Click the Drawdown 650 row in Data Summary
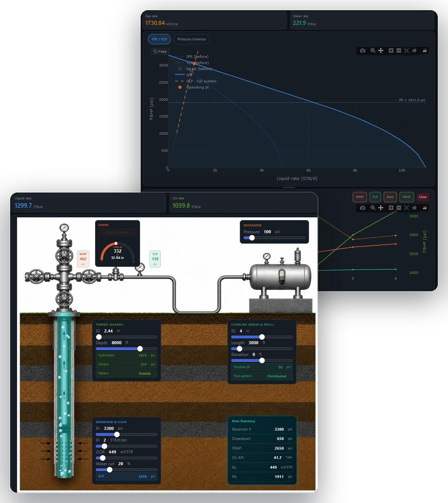The width and height of the screenshot is (448, 503). 262,439
